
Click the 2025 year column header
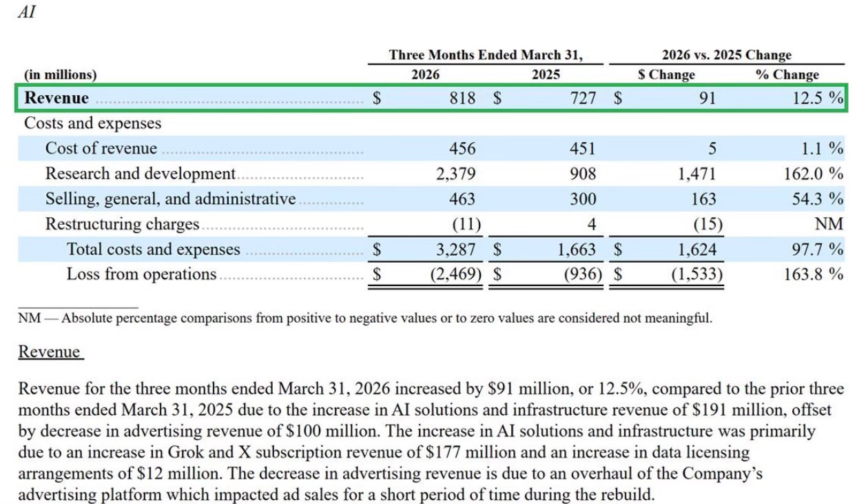point(546,74)
